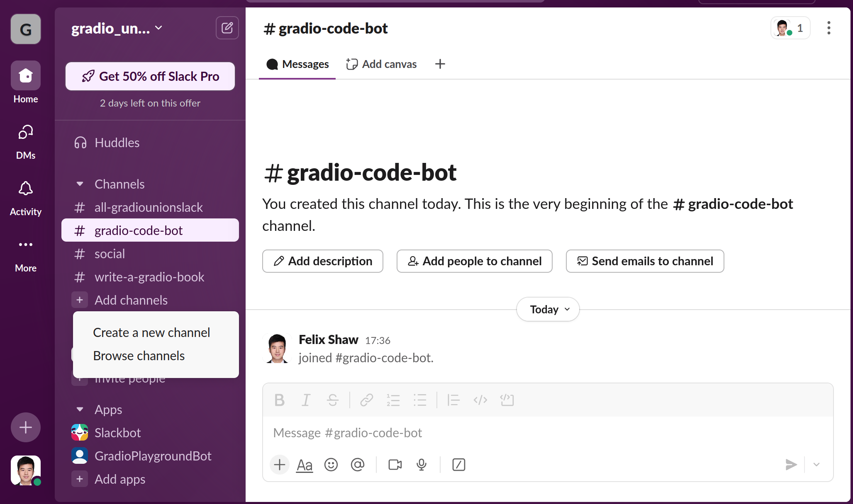This screenshot has width=853, height=504.
Task: Select Create a new channel
Action: pyautogui.click(x=151, y=332)
